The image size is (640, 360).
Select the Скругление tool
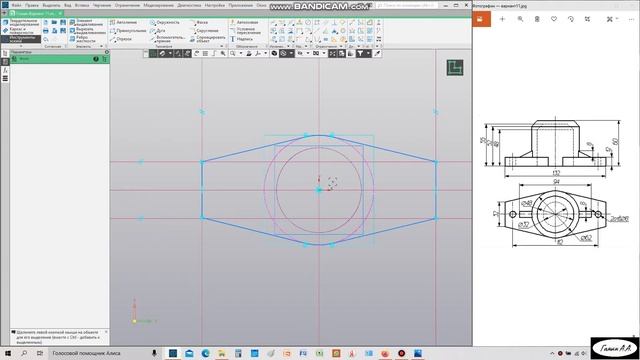tap(204, 31)
